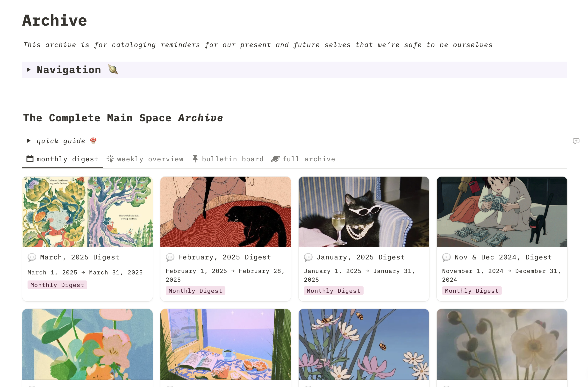Click speech bubble icon on January 2025 Digest
The image size is (588, 387).
[x=308, y=258]
